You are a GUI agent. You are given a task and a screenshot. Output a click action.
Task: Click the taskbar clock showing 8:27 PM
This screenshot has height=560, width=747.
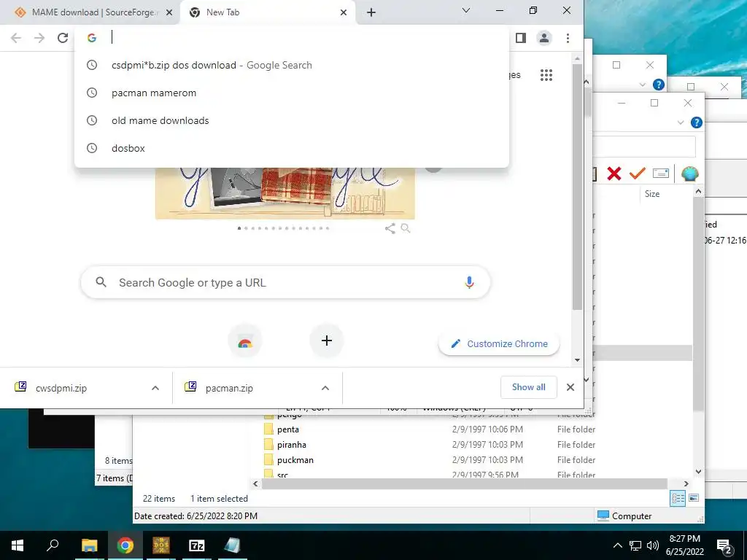[x=684, y=545]
